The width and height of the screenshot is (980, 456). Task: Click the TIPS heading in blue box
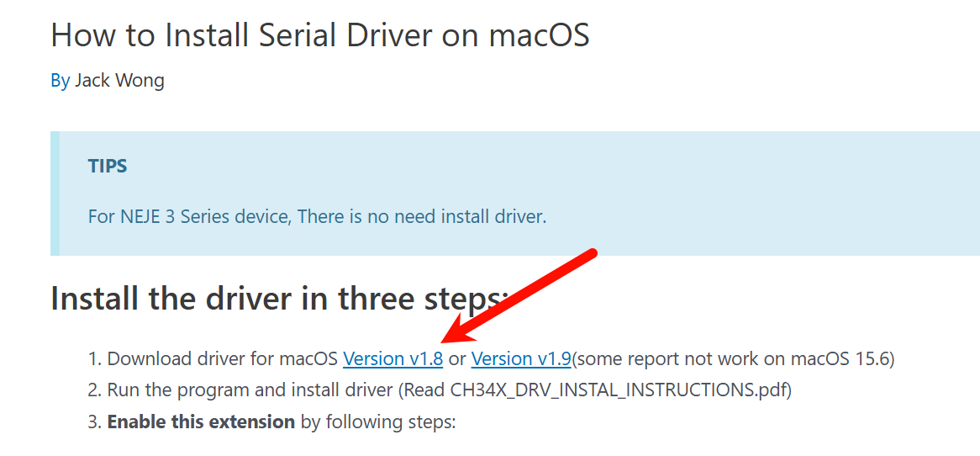coord(108,166)
